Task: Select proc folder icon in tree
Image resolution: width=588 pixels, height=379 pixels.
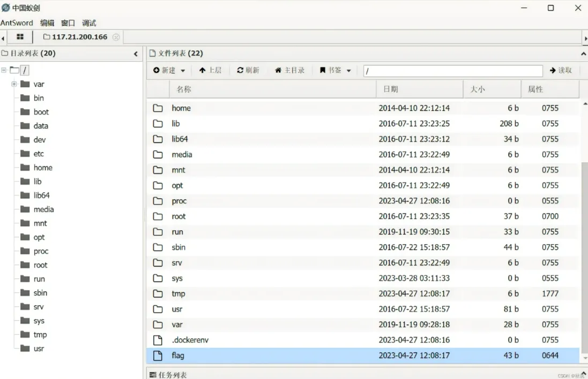Action: 25,251
